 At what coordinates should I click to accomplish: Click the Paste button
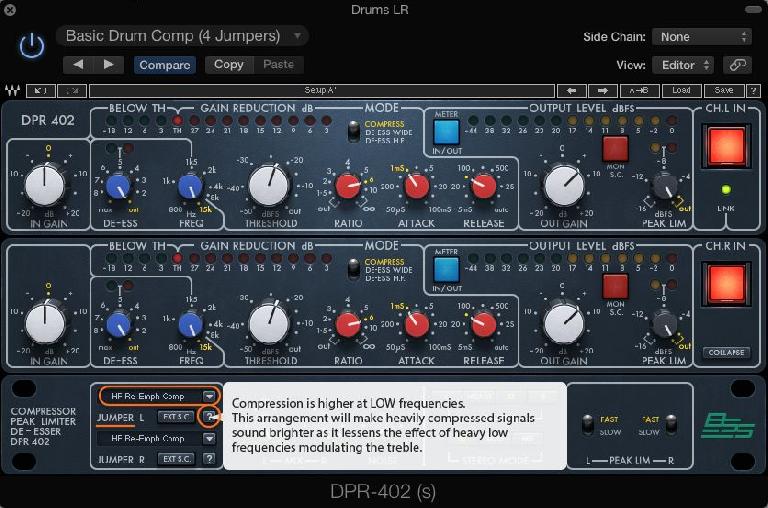pos(278,64)
